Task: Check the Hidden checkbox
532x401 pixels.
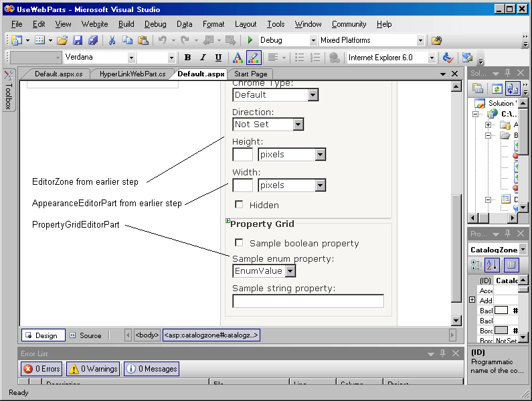Action: pyautogui.click(x=239, y=205)
